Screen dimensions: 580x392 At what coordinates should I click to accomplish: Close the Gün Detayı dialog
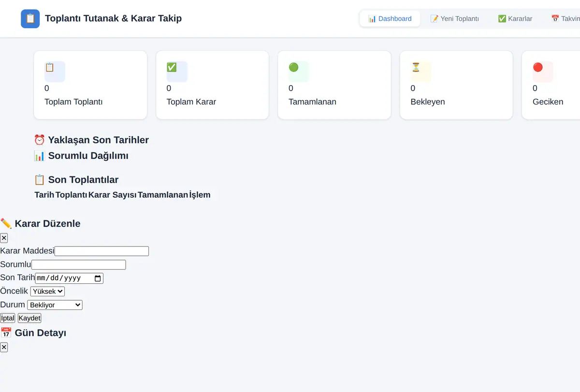tap(4, 347)
